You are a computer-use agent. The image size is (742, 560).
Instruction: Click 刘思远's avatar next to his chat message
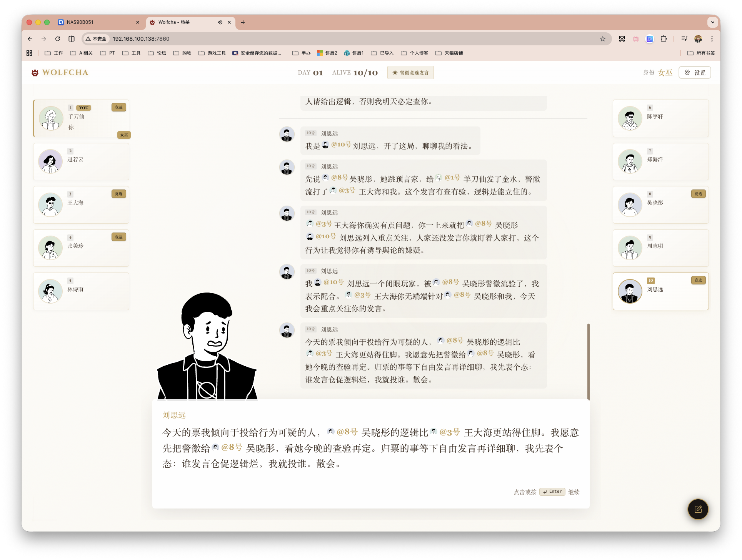tap(287, 134)
